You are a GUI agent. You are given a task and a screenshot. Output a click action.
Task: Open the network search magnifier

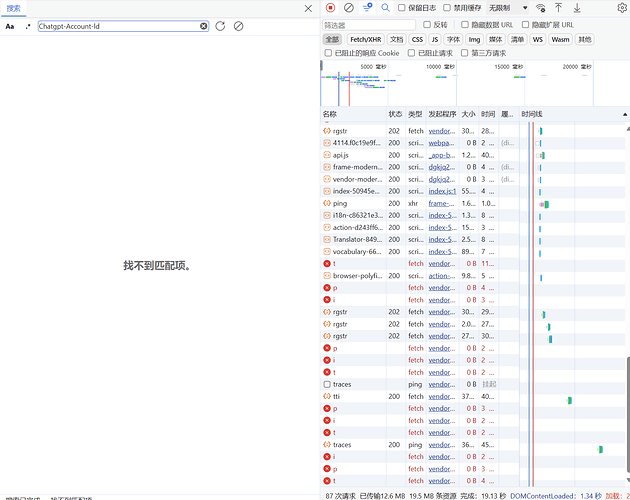click(x=385, y=8)
